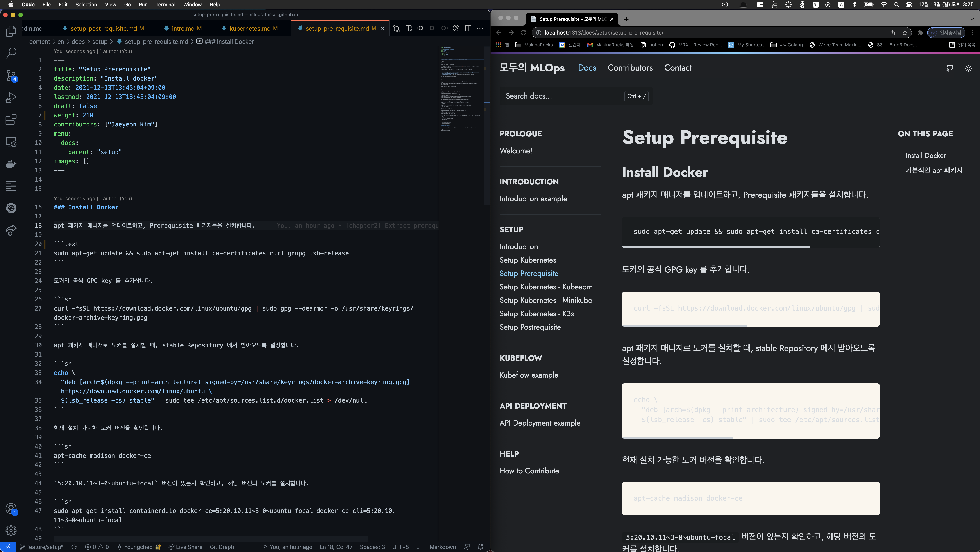Open Setup Kubernetes - Minikube docs link
The height and width of the screenshot is (552, 980).
pos(546,300)
